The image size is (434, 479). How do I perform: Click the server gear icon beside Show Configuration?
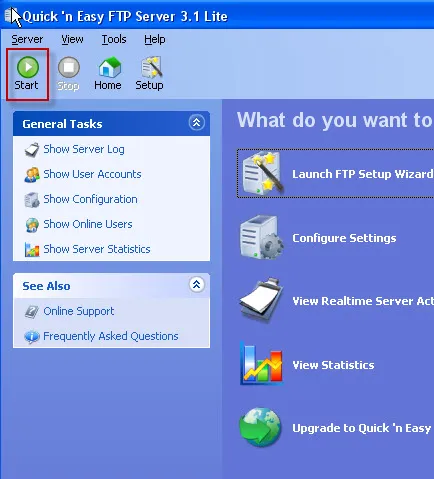[x=32, y=200]
